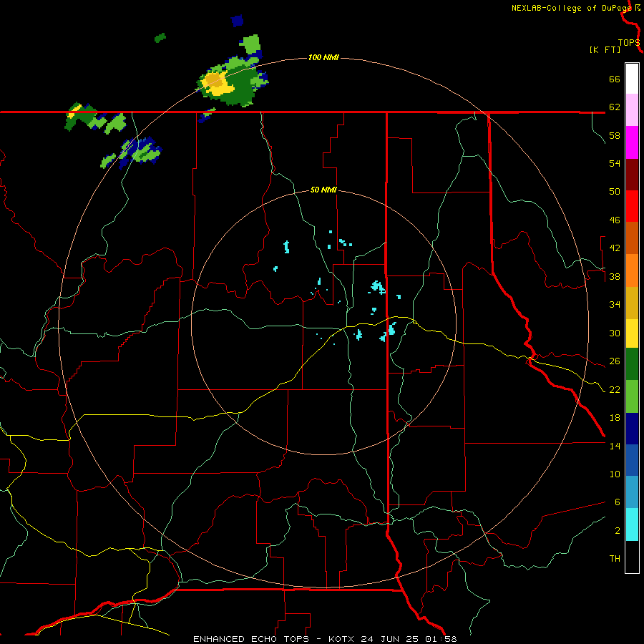
Task: Click the '100 NMI' range ring label
Action: pyautogui.click(x=323, y=57)
